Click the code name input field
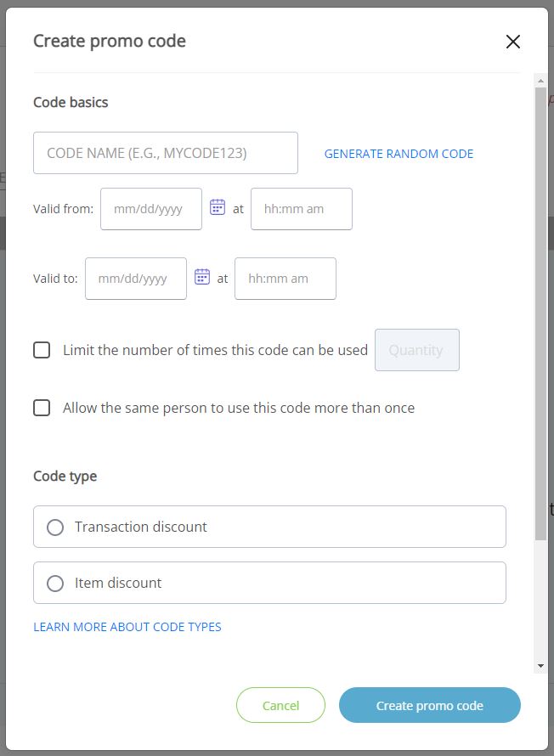Viewport: 554px width, 756px height. (166, 152)
